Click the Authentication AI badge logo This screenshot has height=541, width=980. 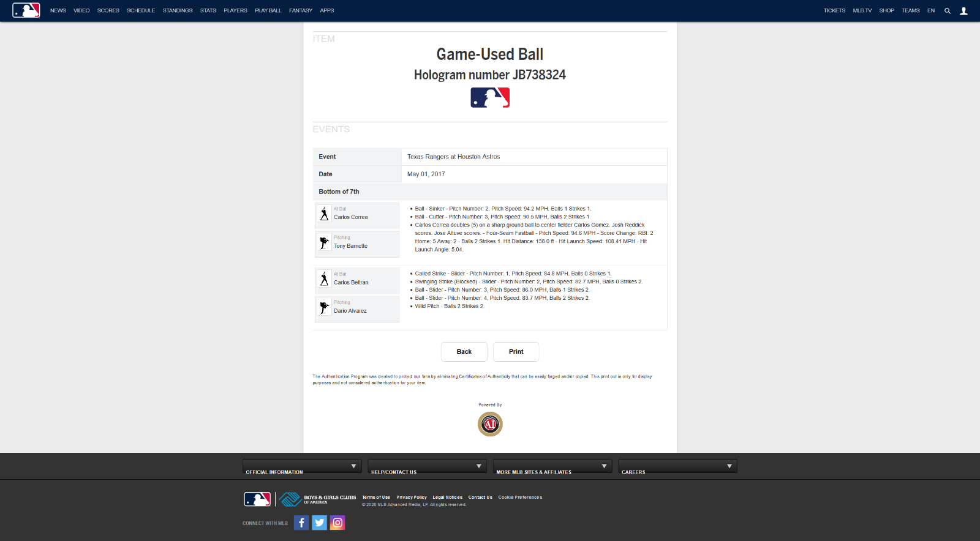coord(490,424)
